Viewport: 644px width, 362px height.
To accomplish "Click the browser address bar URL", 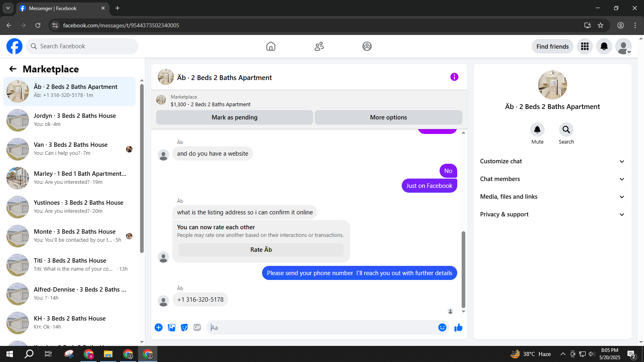I will click(x=121, y=25).
